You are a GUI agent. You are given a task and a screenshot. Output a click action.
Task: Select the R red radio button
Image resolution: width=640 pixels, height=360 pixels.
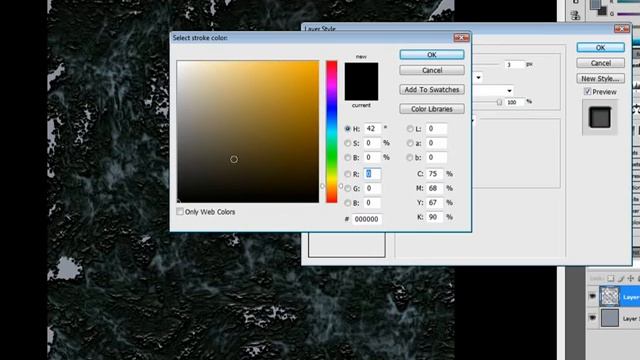tap(347, 174)
